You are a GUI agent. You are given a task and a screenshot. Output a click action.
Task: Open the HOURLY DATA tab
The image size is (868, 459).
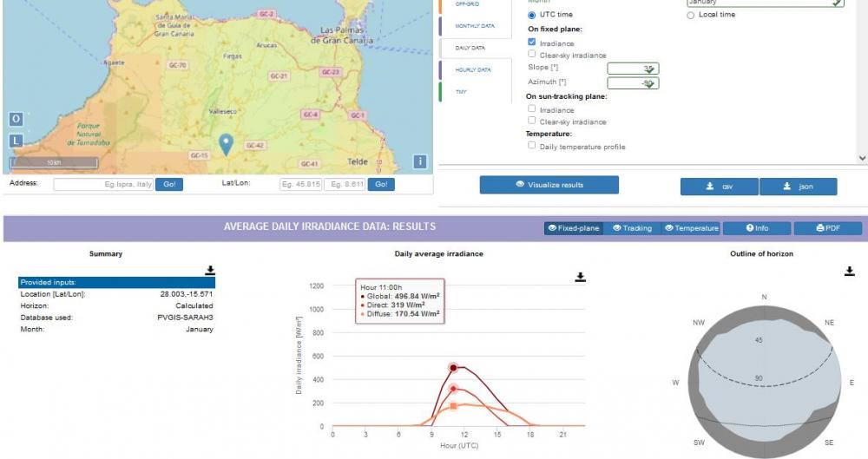(475, 69)
